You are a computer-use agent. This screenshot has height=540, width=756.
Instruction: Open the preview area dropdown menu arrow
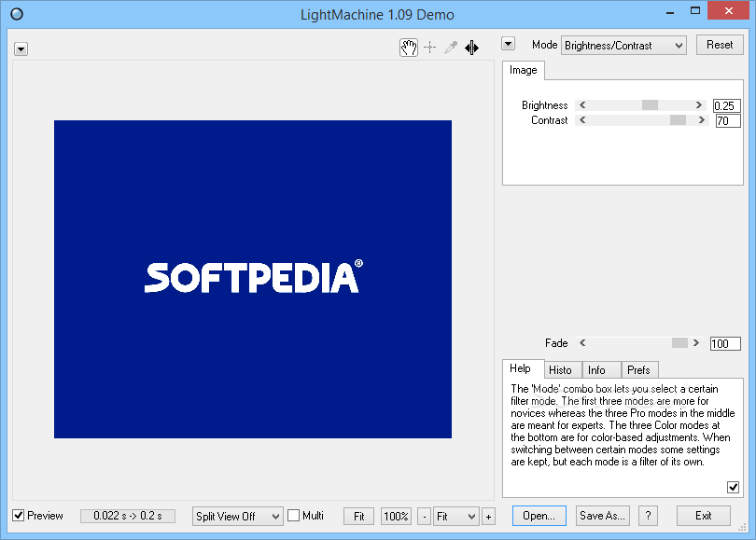click(21, 49)
